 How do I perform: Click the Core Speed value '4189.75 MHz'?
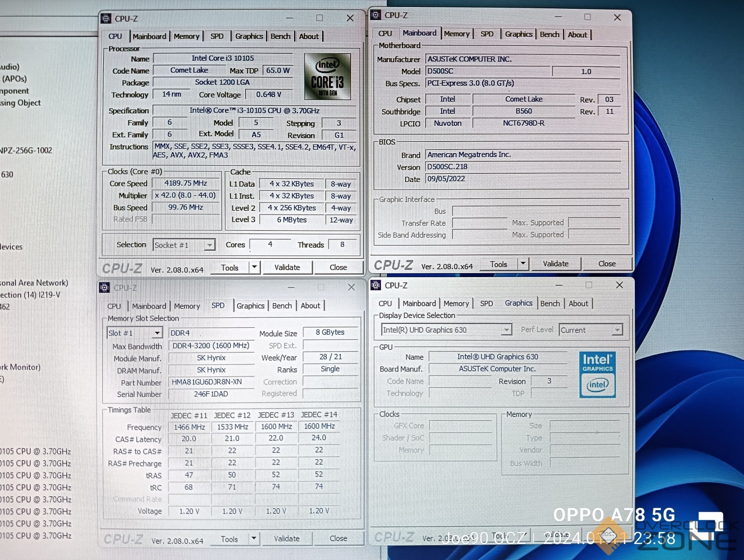click(185, 183)
